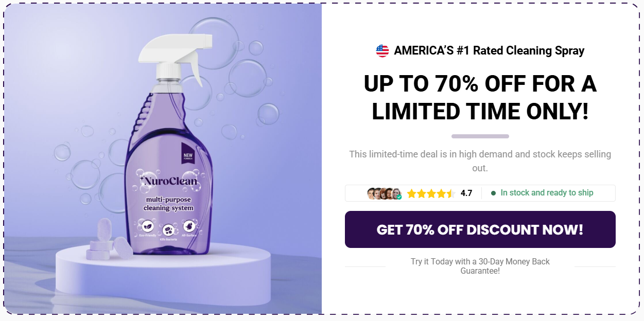Viewport: 644px width, 321px height.
Task: Click the limited-time deal description text
Action: click(x=480, y=161)
